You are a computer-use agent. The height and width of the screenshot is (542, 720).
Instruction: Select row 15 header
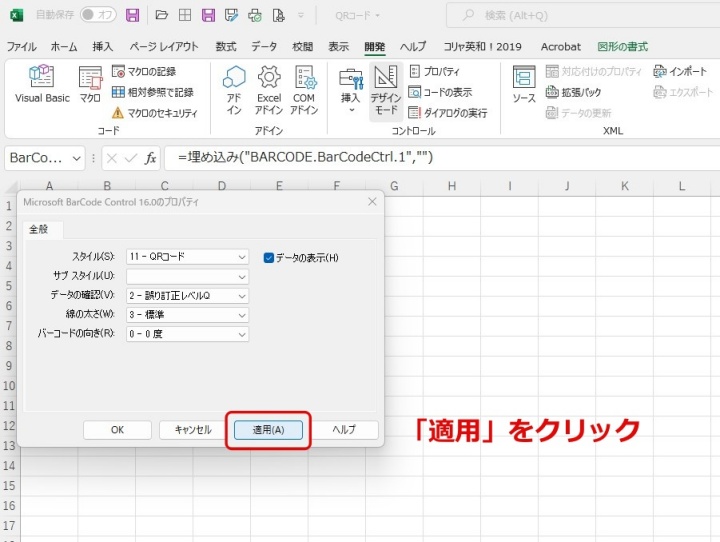coord(9,486)
